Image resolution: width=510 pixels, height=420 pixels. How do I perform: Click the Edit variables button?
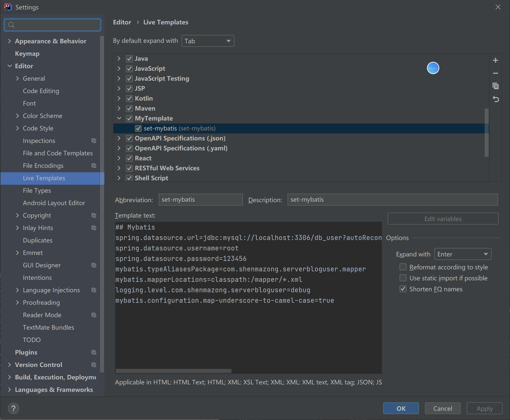[x=443, y=219]
